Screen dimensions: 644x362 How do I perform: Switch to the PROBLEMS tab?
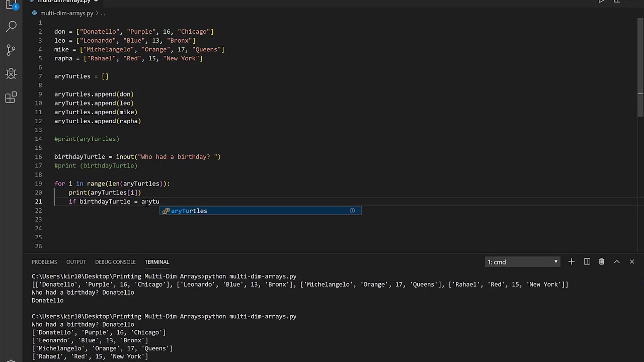[x=44, y=262]
